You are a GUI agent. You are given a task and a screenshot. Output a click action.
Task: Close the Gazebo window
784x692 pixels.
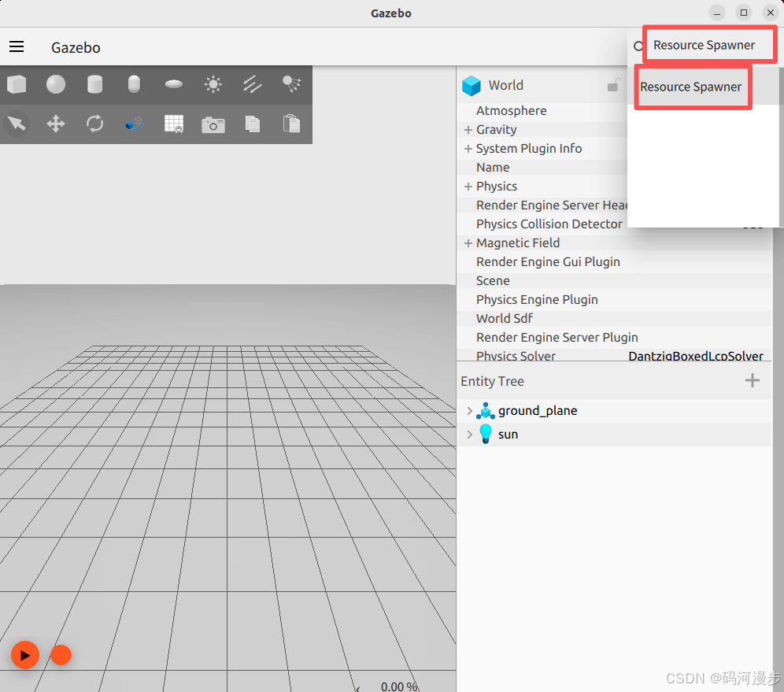(x=771, y=13)
